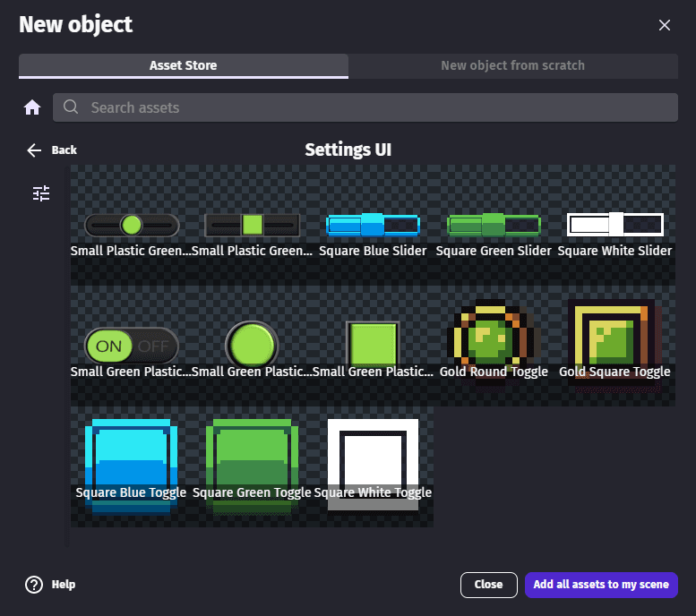This screenshot has height=616, width=696.
Task: Open the New object from scratch tab
Action: pos(512,65)
